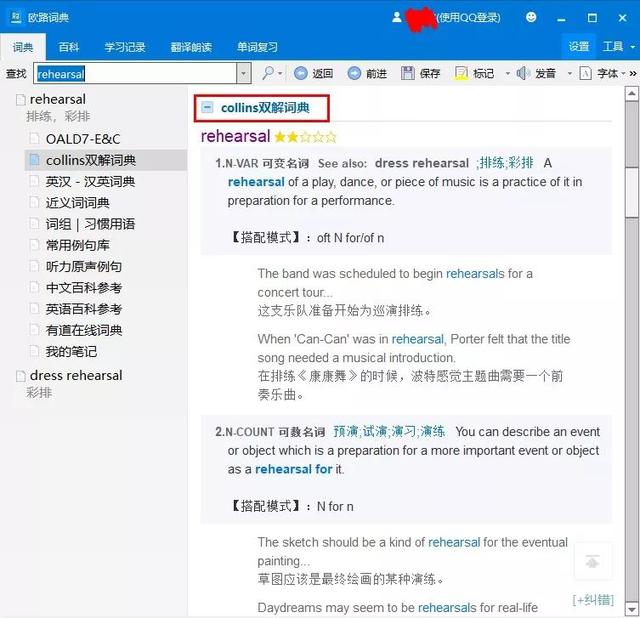Open the user account profile icon
The width and height of the screenshot is (640, 618).
point(397,17)
